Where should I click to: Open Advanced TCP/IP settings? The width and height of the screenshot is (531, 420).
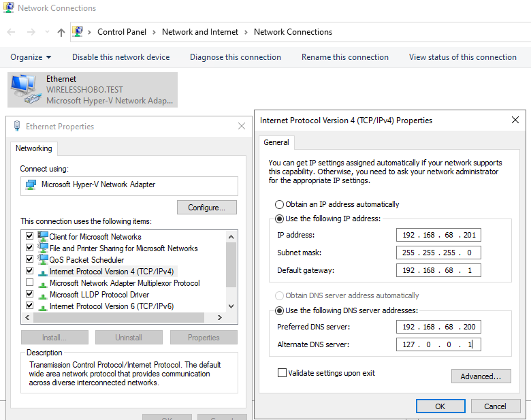click(481, 376)
